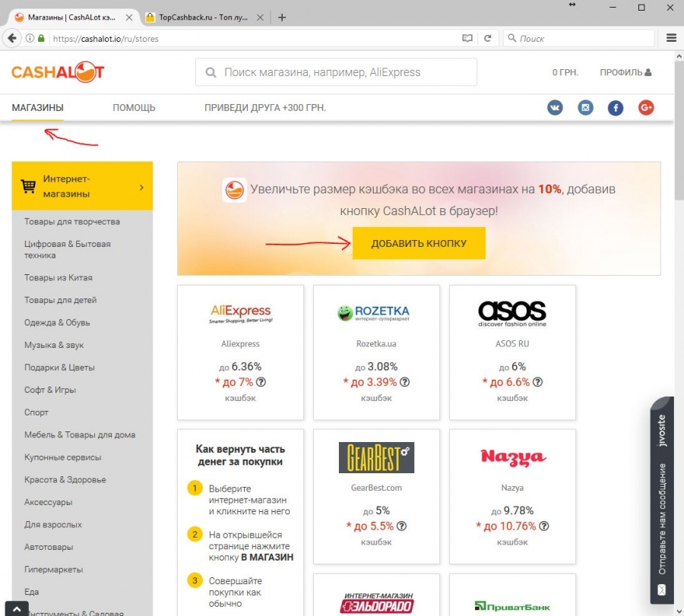Open the МАГАЗИНЫ navigation menu item
This screenshot has width=684, height=616.
click(37, 108)
